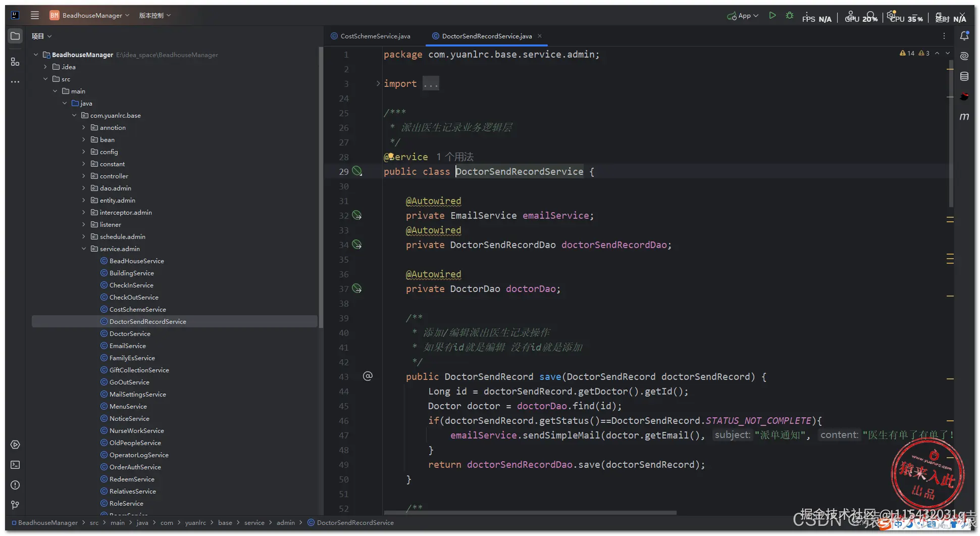The width and height of the screenshot is (980, 536).
Task: Click the editor horizontal scrollbar
Action: pos(530,512)
